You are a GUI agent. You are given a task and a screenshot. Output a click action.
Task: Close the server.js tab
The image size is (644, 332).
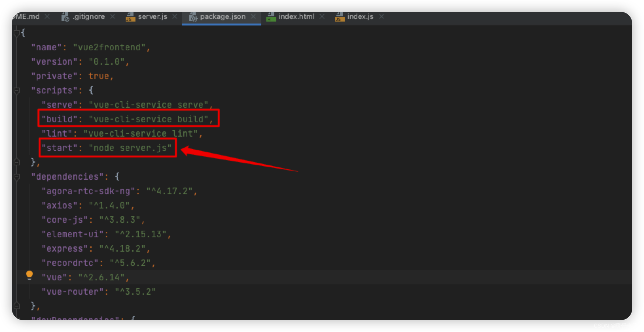(x=175, y=16)
